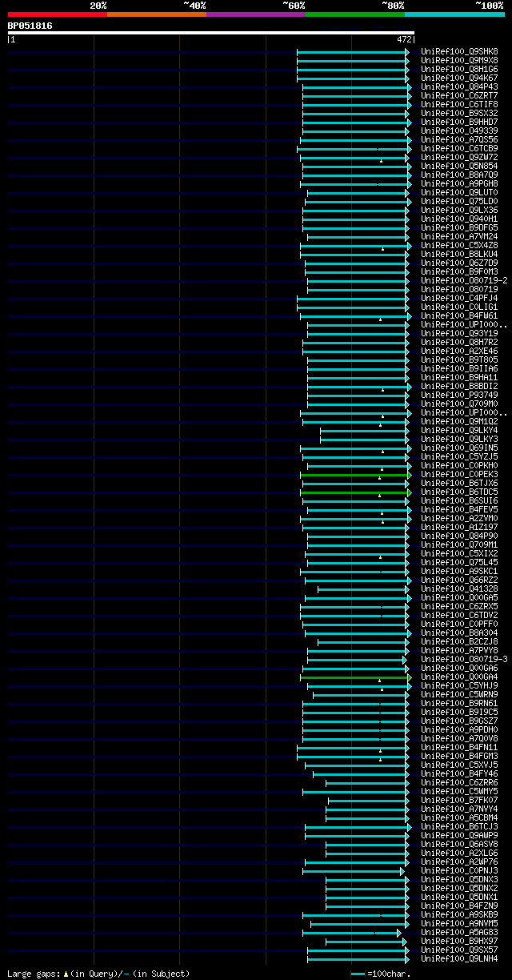Select the UniRef100_B4FW61 label
Viewport: 512px width, 980px height.
[459, 315]
